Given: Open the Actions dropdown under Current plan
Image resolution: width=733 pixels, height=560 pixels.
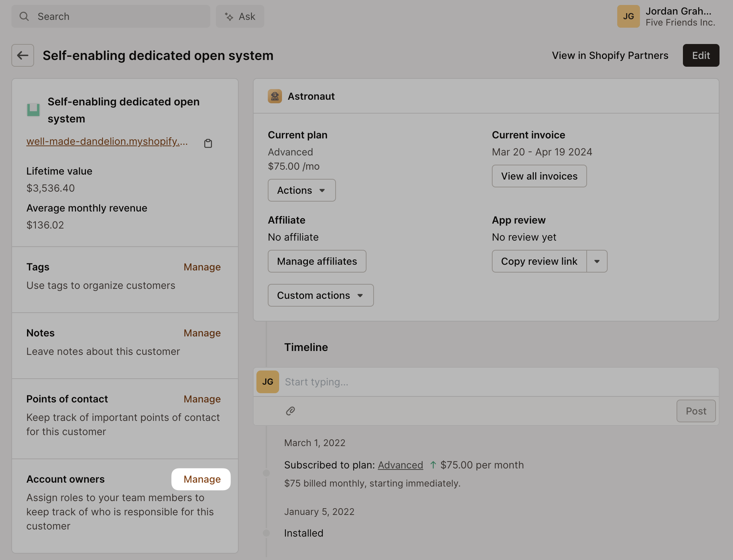Looking at the screenshot, I should coord(301,190).
